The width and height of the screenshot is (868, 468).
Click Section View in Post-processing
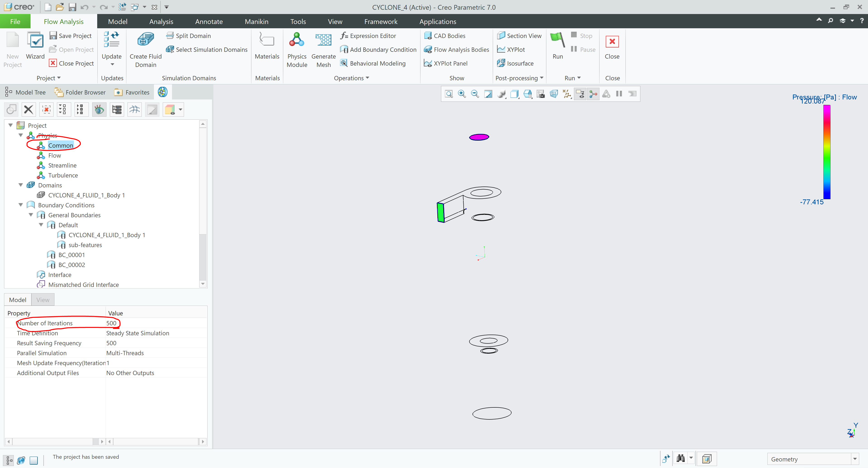(519, 36)
